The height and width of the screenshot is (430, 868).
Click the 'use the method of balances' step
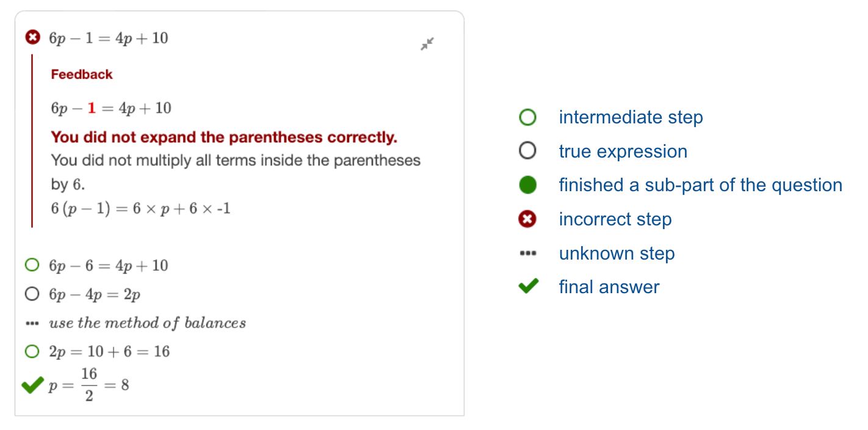point(147,323)
